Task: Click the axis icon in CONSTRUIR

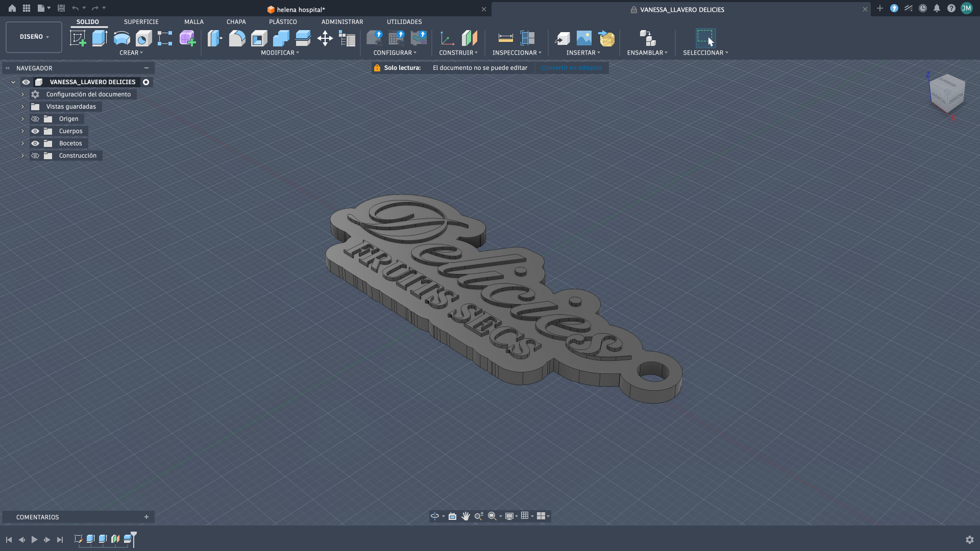Action: pos(447,38)
